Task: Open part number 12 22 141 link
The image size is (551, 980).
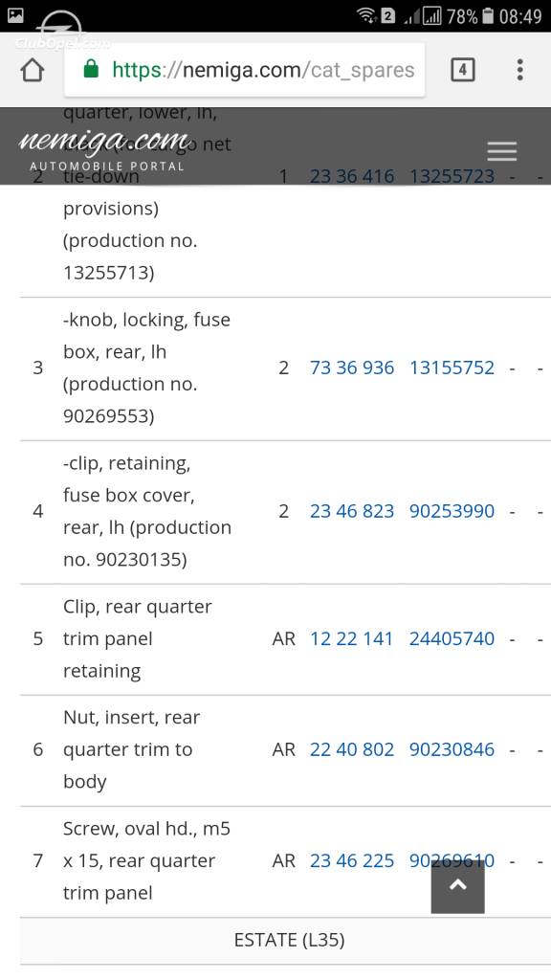Action: (352, 638)
